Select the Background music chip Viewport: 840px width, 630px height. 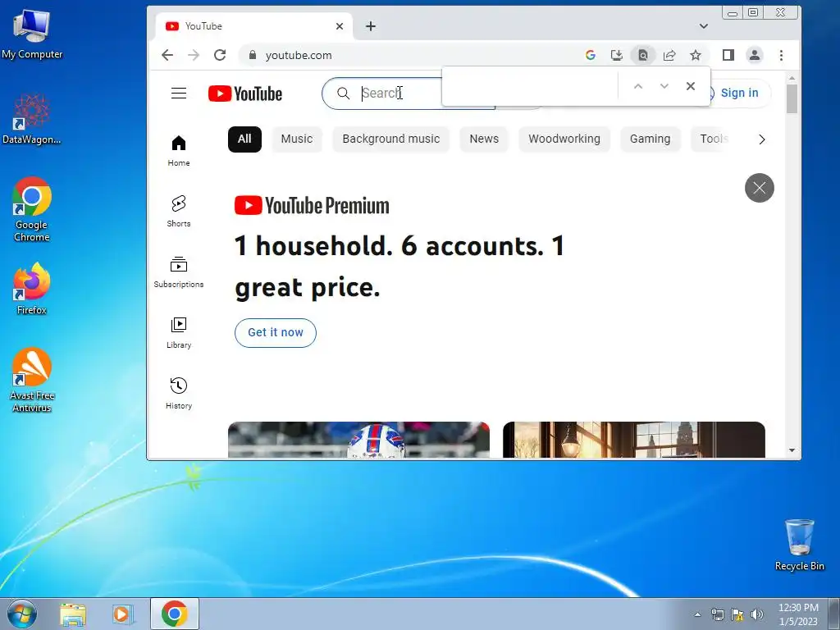(391, 139)
